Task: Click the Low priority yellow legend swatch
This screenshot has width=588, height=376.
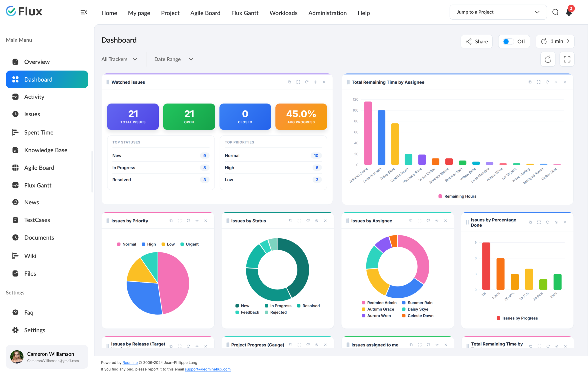Action: [x=163, y=244]
